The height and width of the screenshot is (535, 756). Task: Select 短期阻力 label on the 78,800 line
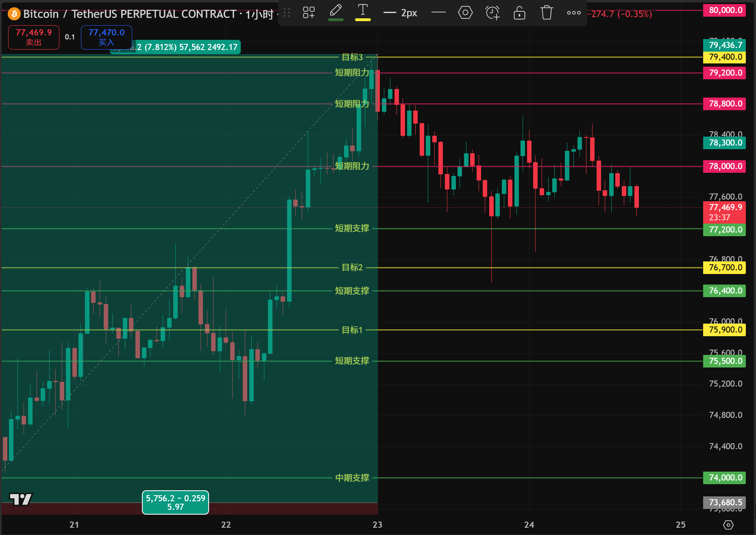click(352, 104)
